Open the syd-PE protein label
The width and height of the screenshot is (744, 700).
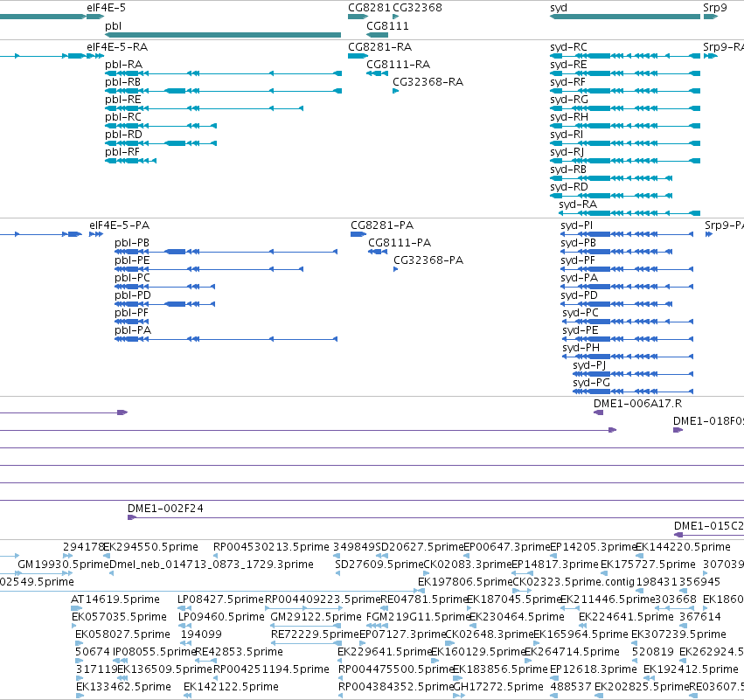click(581, 330)
